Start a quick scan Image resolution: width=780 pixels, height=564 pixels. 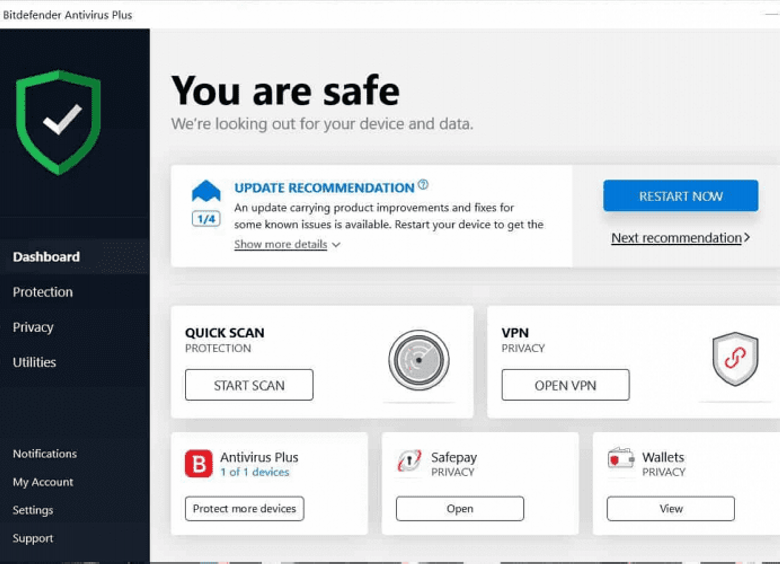point(249,385)
